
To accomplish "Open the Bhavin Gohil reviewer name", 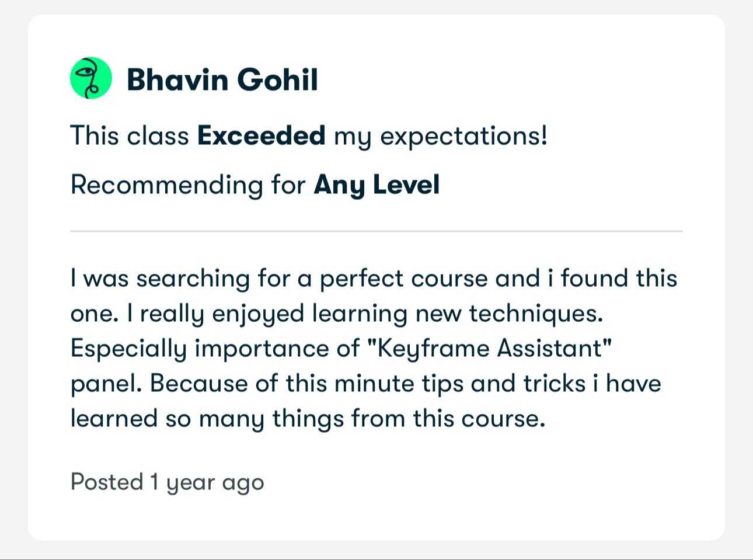I will 222,79.
